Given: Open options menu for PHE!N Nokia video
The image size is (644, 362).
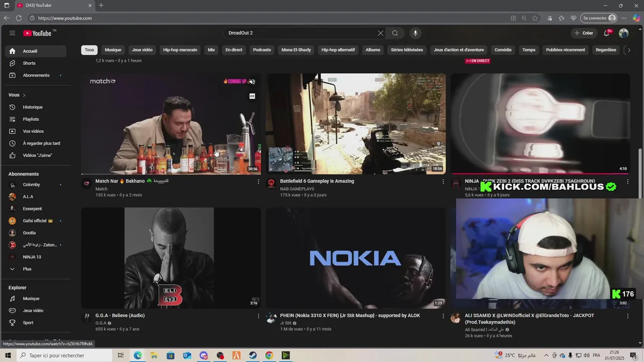Looking at the screenshot, I should pyautogui.click(x=443, y=316).
